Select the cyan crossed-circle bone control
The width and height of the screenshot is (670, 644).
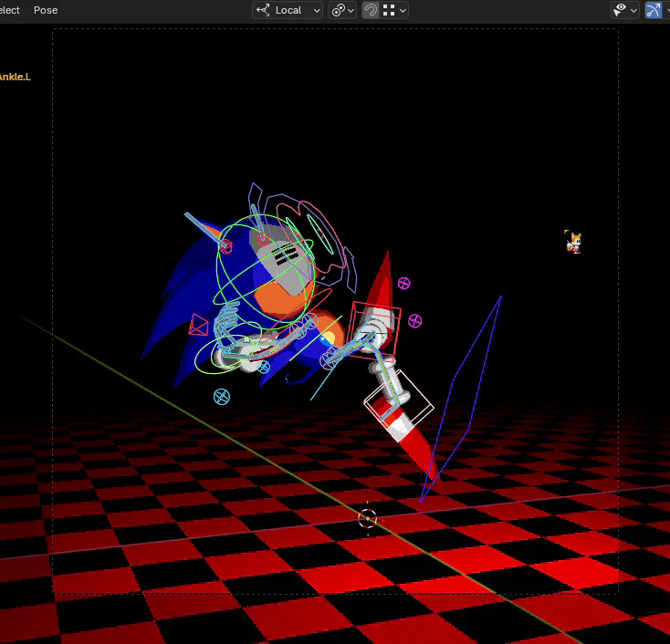point(221,397)
